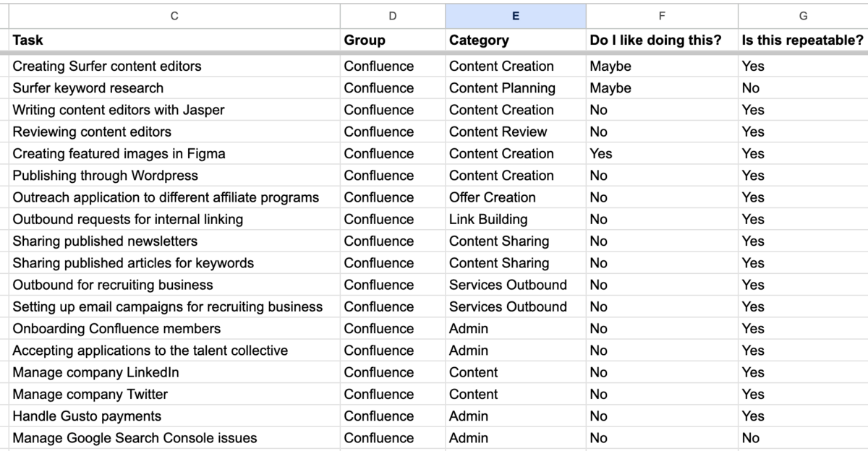Screen dimensions: 868x451
Task: Select column C header
Action: (x=174, y=16)
